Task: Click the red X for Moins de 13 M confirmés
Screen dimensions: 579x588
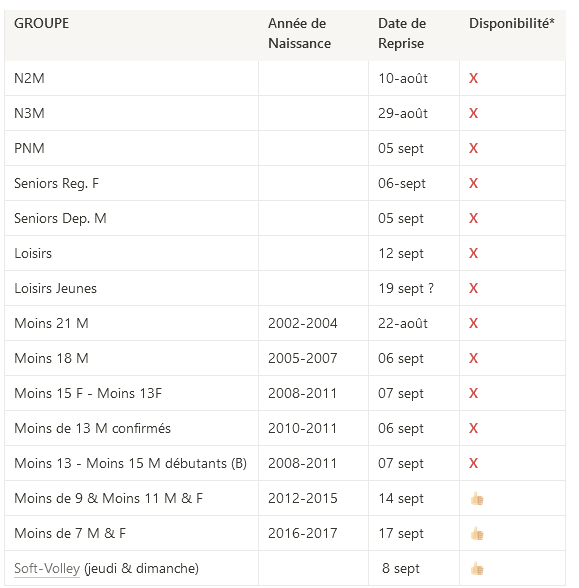Action: click(473, 428)
